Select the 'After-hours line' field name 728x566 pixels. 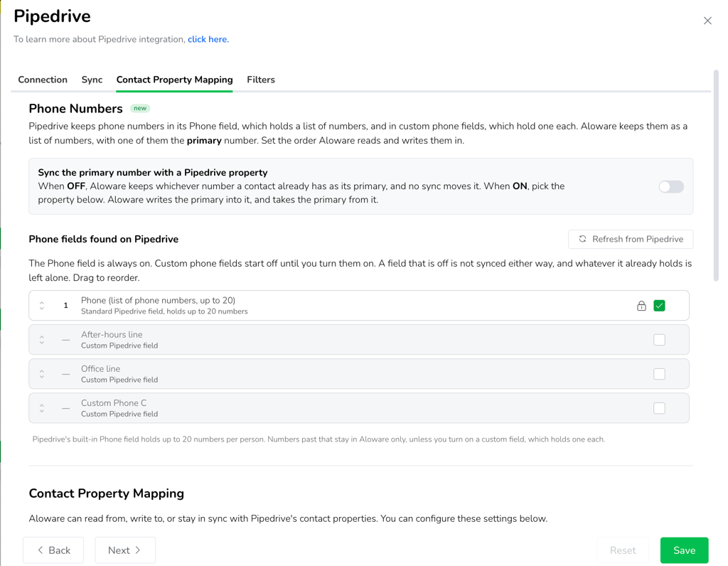[x=112, y=334]
